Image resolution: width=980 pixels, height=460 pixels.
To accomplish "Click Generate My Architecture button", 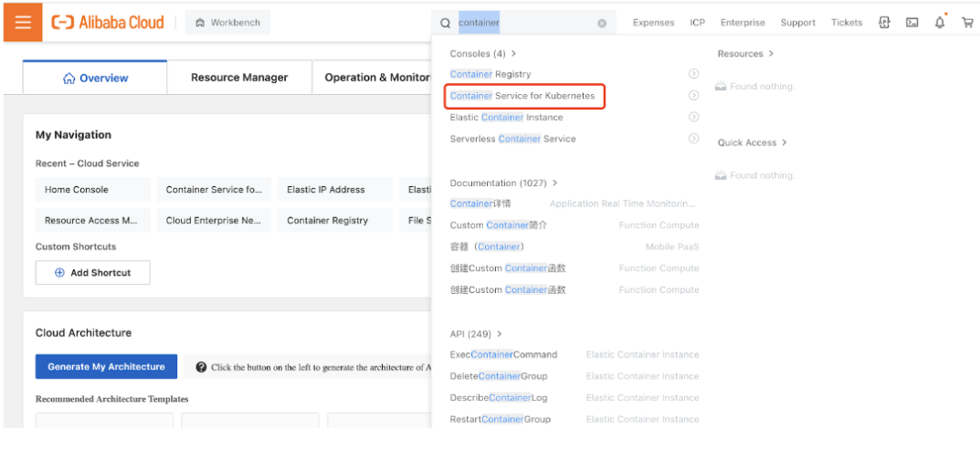I will [x=106, y=367].
